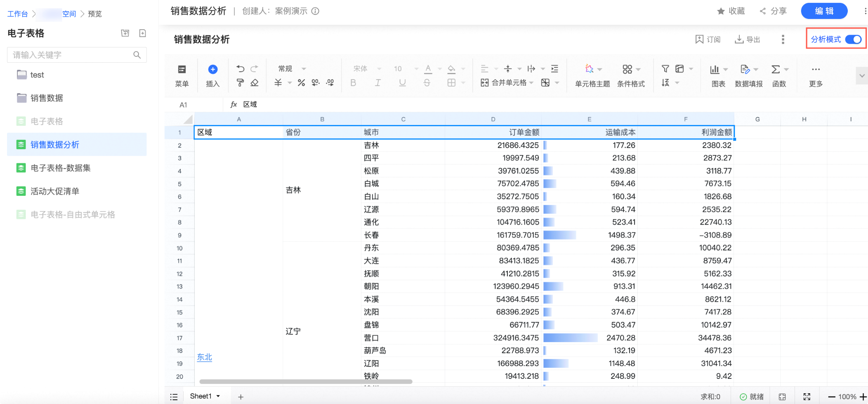
Task: Set vertical middle alignment
Action: pos(508,69)
